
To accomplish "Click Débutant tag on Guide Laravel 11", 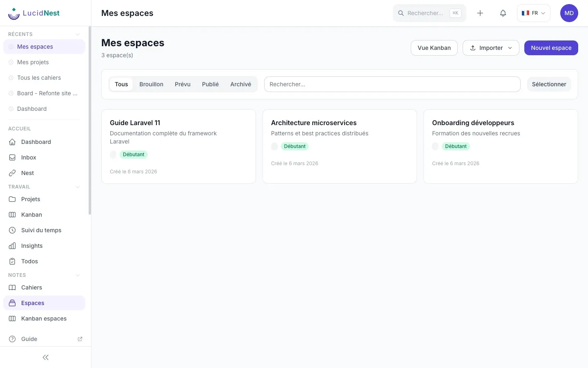I will click(134, 155).
